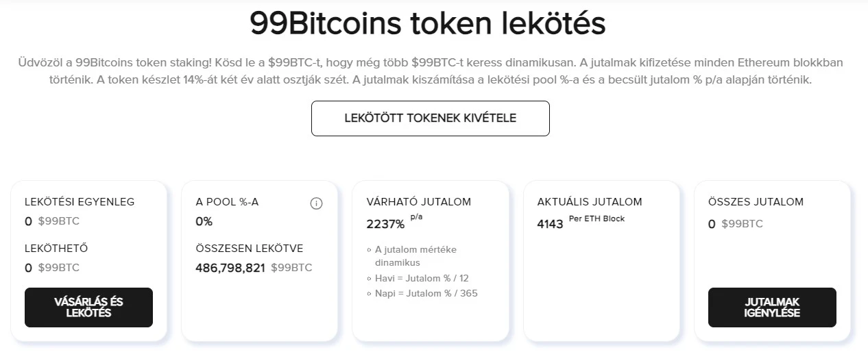Click the Per ETH Block text
The height and width of the screenshot is (352, 868).
pyautogui.click(x=596, y=219)
